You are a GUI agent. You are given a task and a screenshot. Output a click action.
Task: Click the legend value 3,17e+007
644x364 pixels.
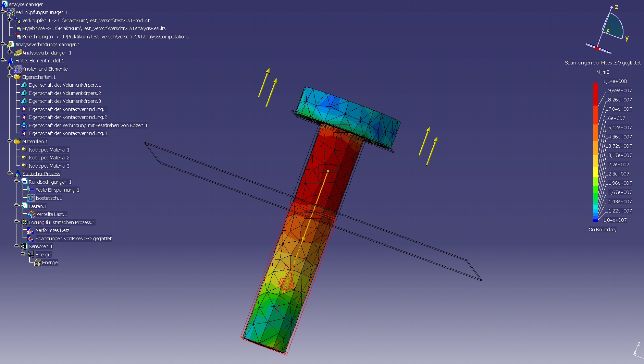(x=620, y=155)
